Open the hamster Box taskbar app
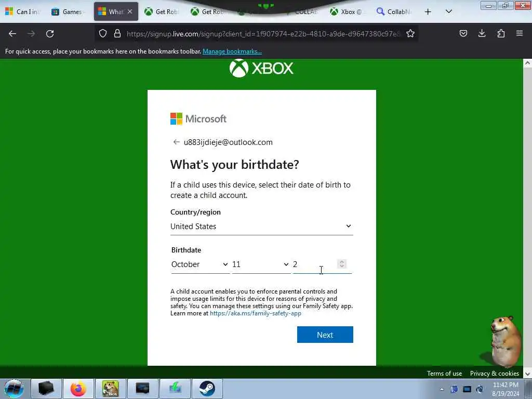Screen dimensions: 532x399 pos(111,389)
